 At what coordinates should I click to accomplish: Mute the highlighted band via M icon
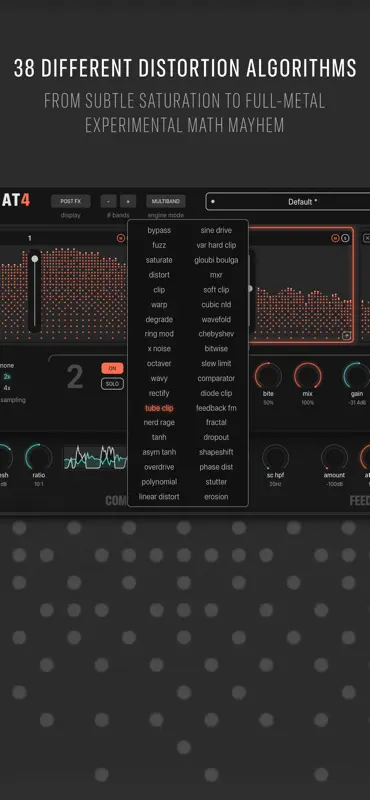point(335,238)
